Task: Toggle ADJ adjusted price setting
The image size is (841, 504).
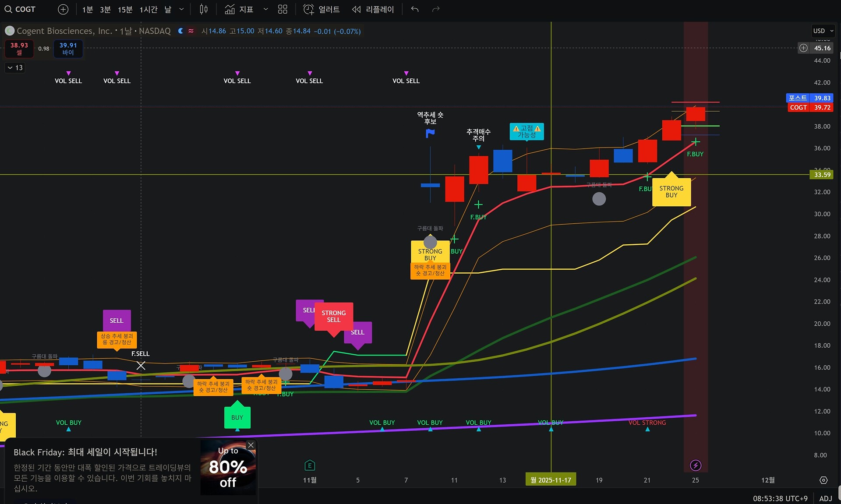Action: (825, 498)
